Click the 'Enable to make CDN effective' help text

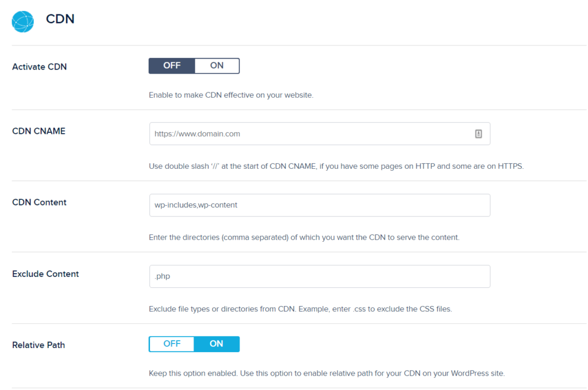(231, 95)
